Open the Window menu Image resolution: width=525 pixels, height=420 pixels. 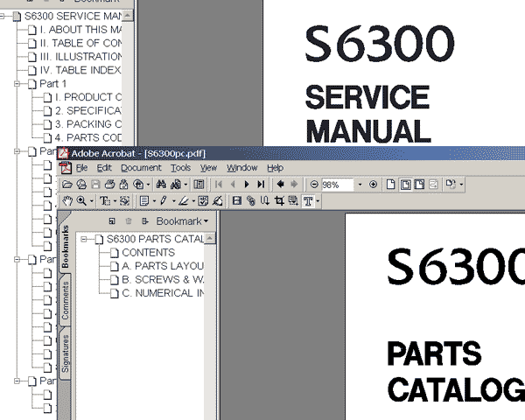[242, 168]
